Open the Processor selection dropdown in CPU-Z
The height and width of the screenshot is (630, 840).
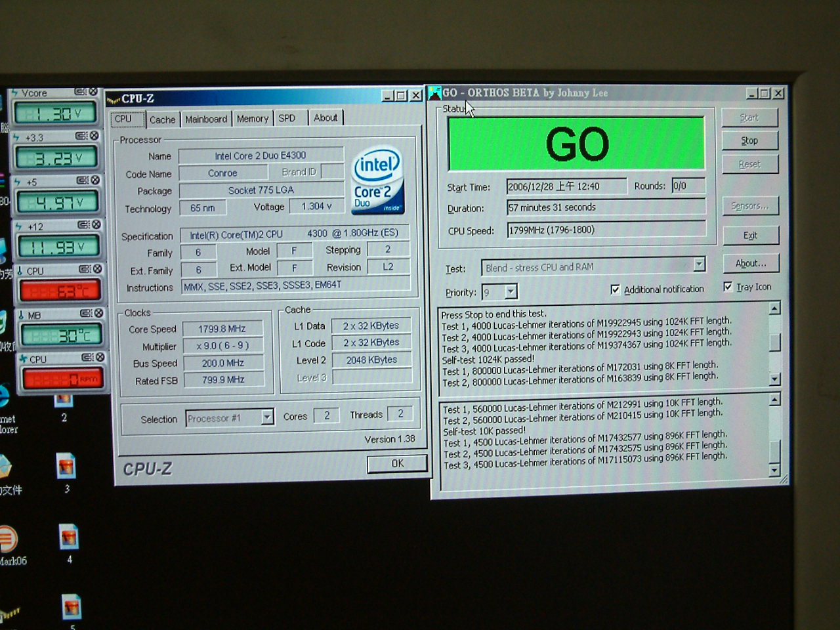(x=267, y=417)
